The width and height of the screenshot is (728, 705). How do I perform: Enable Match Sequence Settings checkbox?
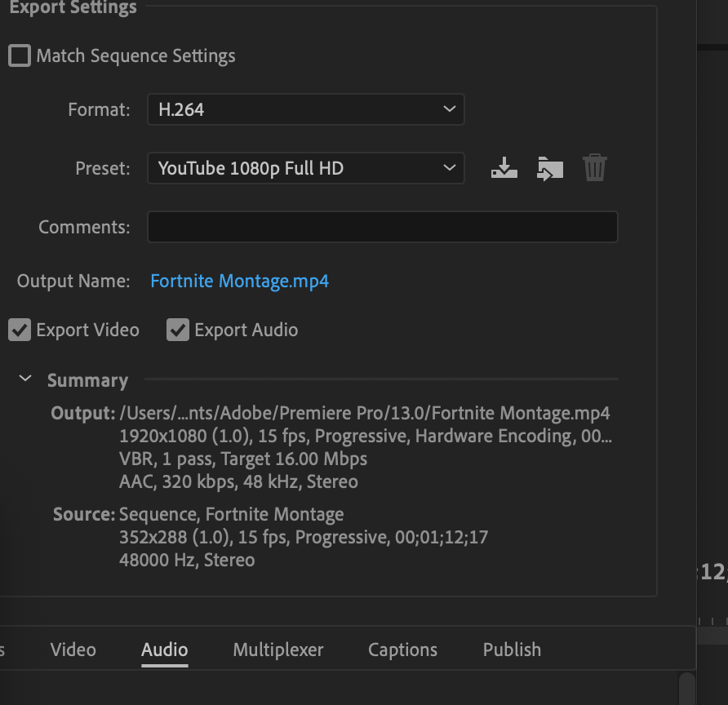pos(20,56)
